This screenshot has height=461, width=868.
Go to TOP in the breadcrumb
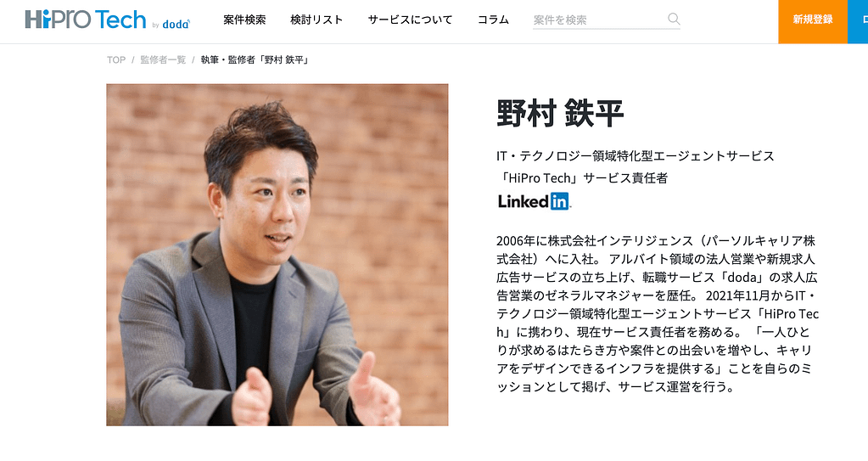pyautogui.click(x=116, y=59)
